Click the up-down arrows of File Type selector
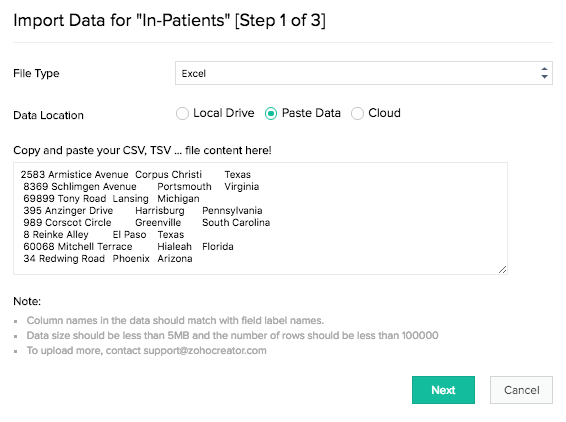Image resolution: width=566 pixels, height=422 pixels. click(544, 73)
